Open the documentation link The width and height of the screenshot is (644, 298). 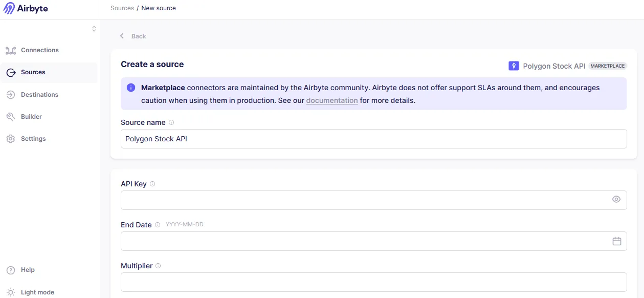tap(332, 100)
